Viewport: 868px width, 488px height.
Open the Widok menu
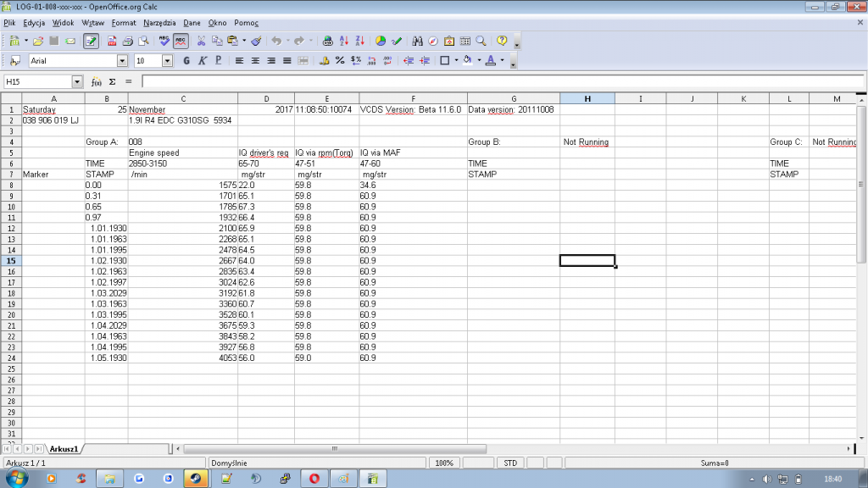pyautogui.click(x=63, y=23)
